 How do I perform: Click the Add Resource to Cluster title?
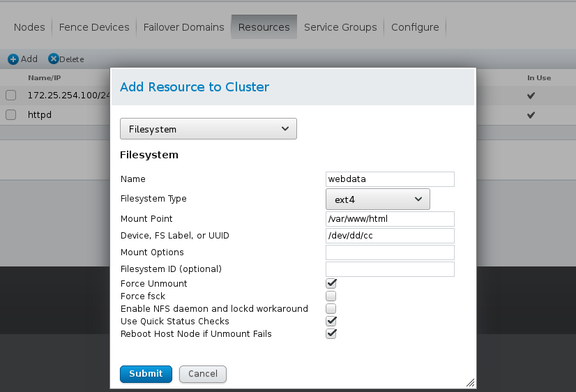pos(195,87)
